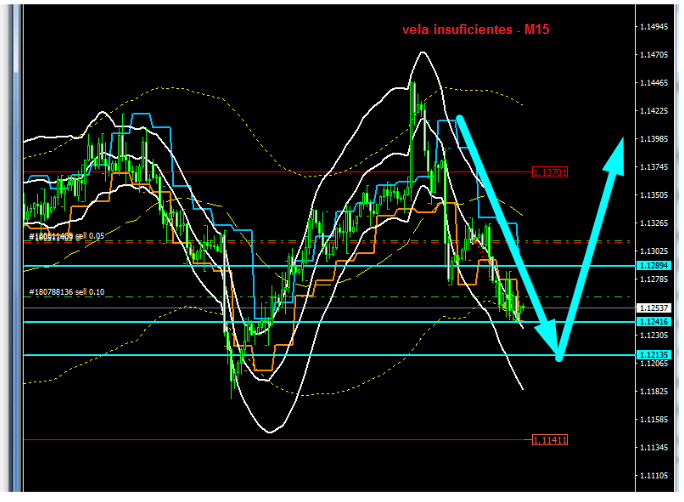Click the cyan 1.12894 axis price label
This screenshot has width=684, height=502.
tap(653, 266)
